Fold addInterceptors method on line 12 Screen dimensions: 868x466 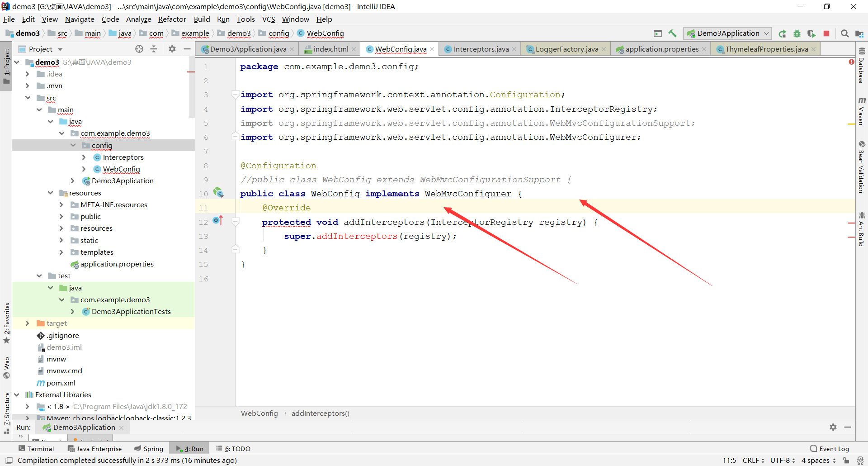[x=235, y=222]
